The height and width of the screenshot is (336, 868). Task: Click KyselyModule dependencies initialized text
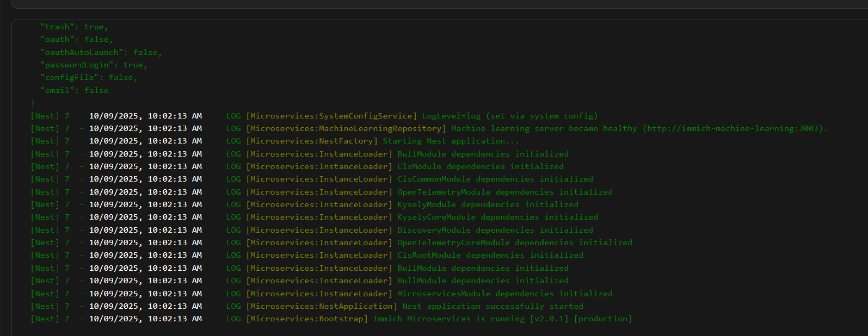pos(488,204)
